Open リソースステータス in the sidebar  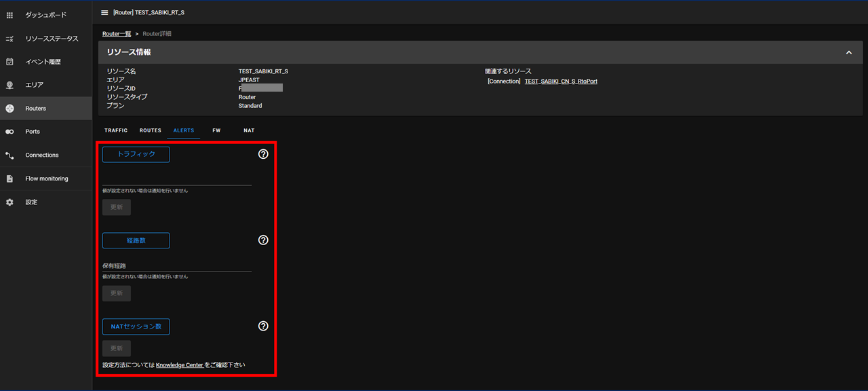point(46,39)
